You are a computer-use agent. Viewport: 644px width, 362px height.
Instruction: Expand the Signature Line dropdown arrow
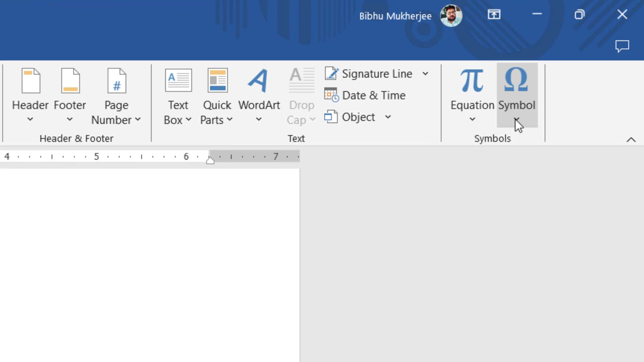(425, 74)
